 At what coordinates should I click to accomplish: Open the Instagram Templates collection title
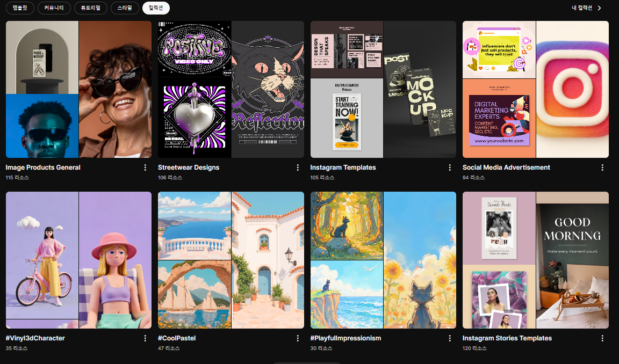[343, 168]
